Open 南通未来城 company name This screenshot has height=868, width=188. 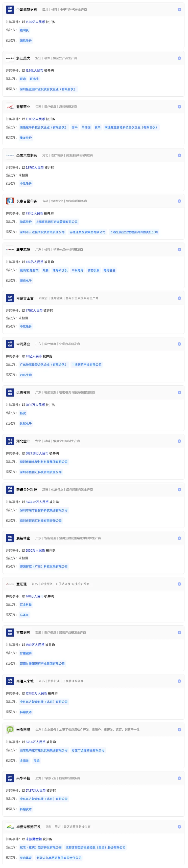(x=25, y=681)
